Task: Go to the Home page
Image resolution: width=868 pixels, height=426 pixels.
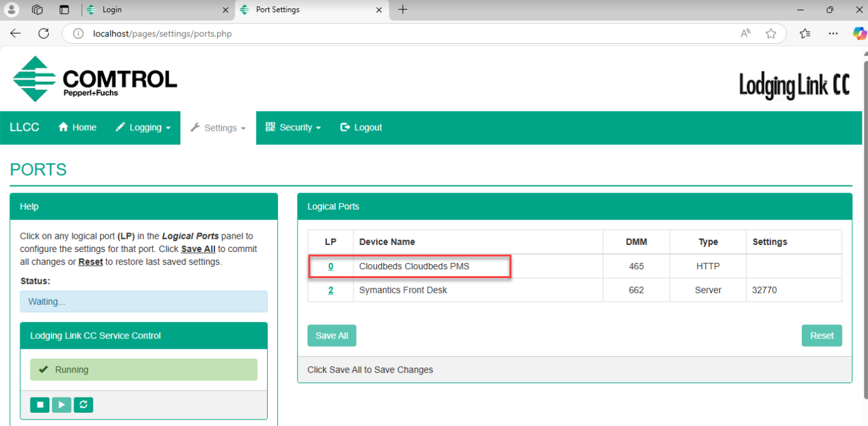Action: tap(77, 128)
